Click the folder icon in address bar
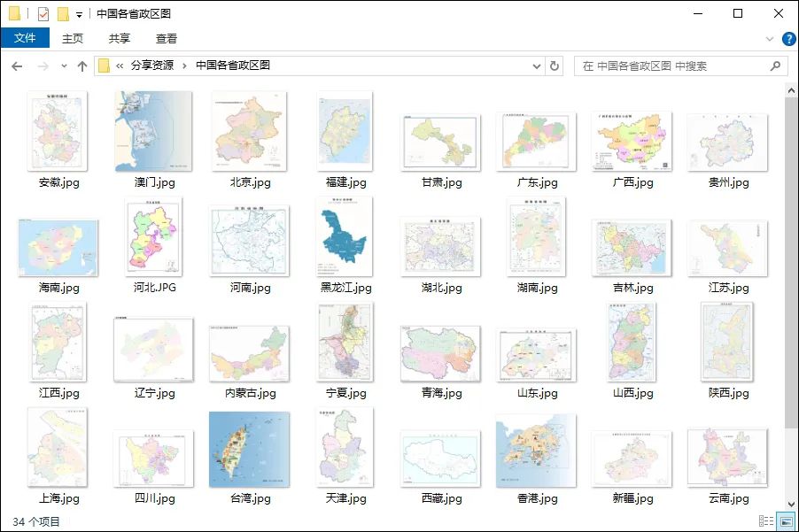 [104, 66]
